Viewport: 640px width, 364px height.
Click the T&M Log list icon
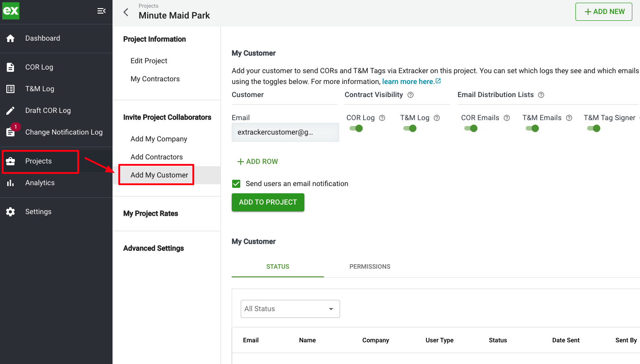point(10,89)
